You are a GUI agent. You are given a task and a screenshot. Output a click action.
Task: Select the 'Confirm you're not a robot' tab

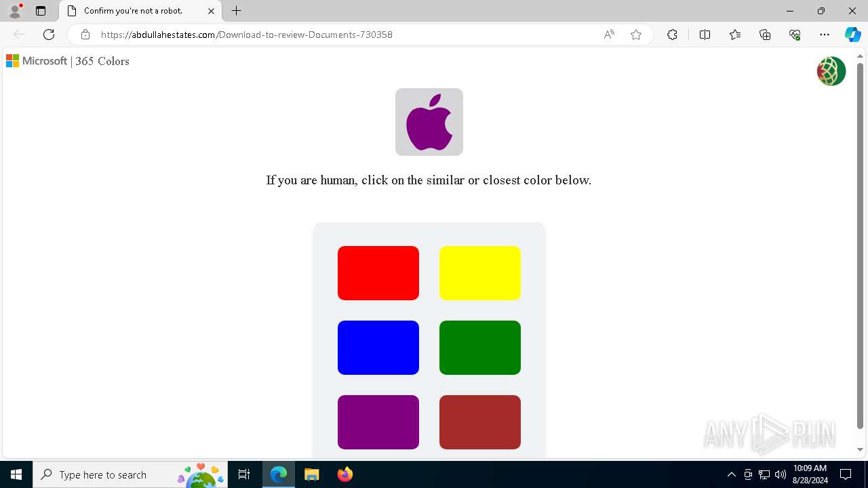[140, 11]
